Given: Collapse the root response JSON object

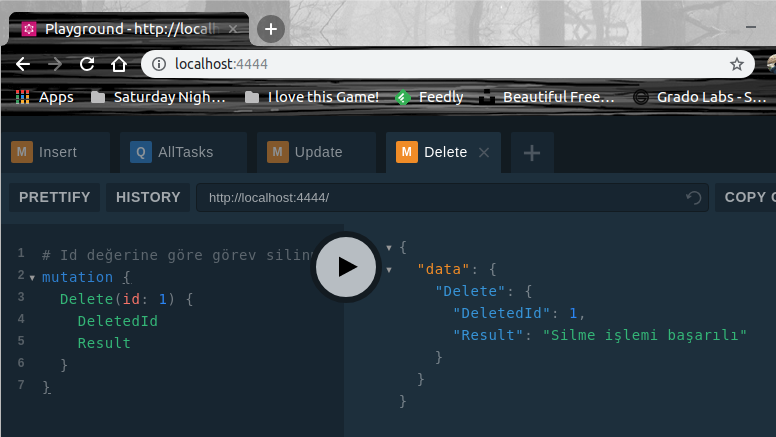Looking at the screenshot, I should 390,247.
